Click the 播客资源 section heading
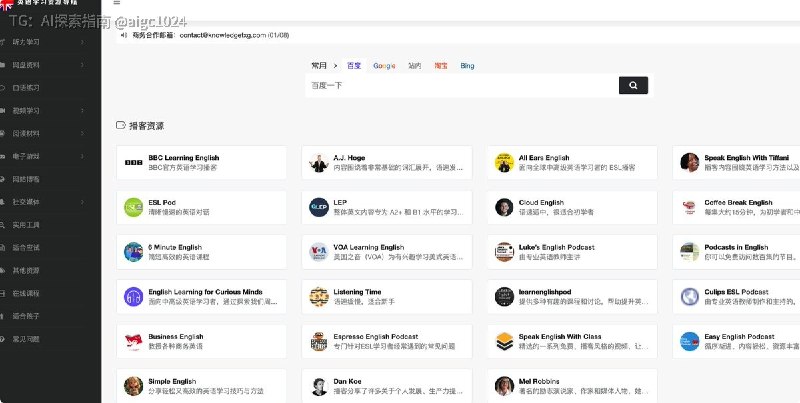The height and width of the screenshot is (403, 800). (x=146, y=126)
